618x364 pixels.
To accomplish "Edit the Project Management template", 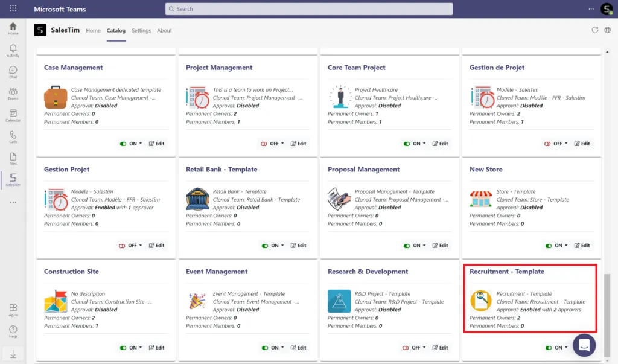I will click(298, 144).
